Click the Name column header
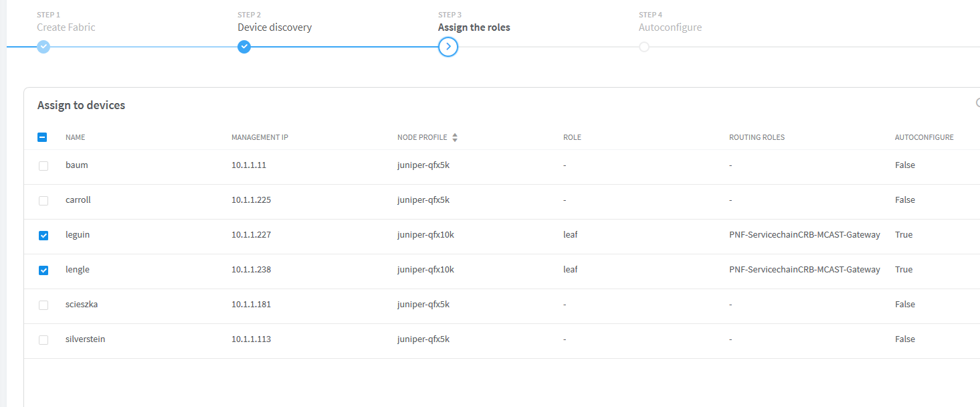 75,137
